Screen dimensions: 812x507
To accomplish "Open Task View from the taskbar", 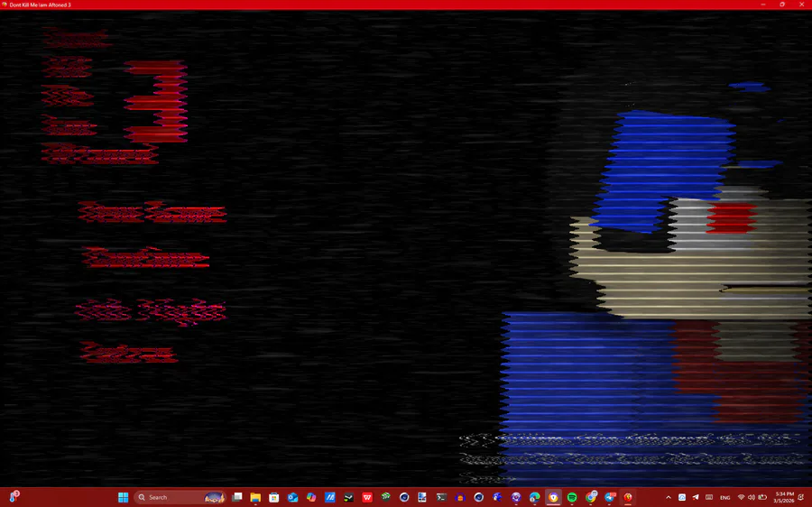I will 237,497.
